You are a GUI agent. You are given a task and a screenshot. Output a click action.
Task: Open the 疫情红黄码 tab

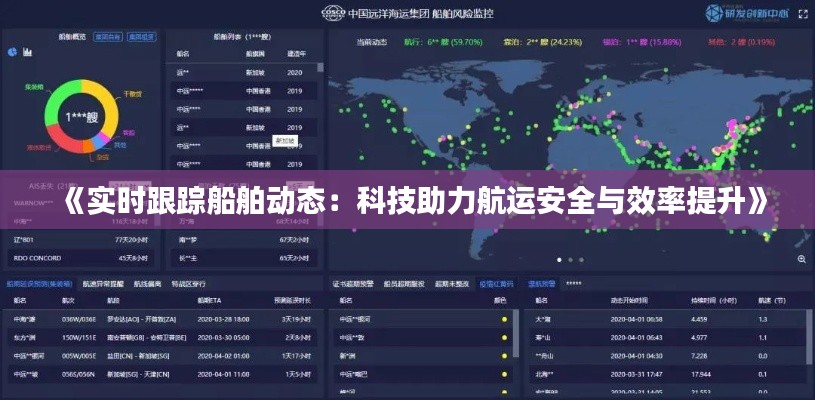click(x=496, y=284)
